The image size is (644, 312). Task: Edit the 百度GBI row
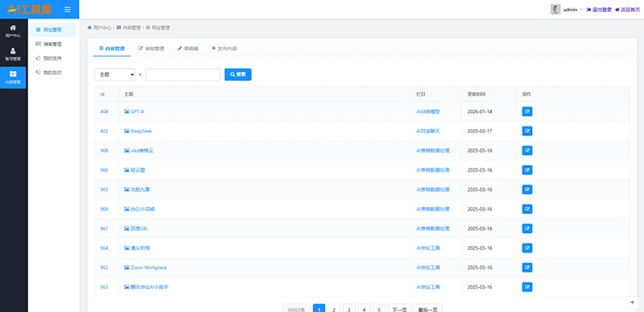[x=527, y=228]
